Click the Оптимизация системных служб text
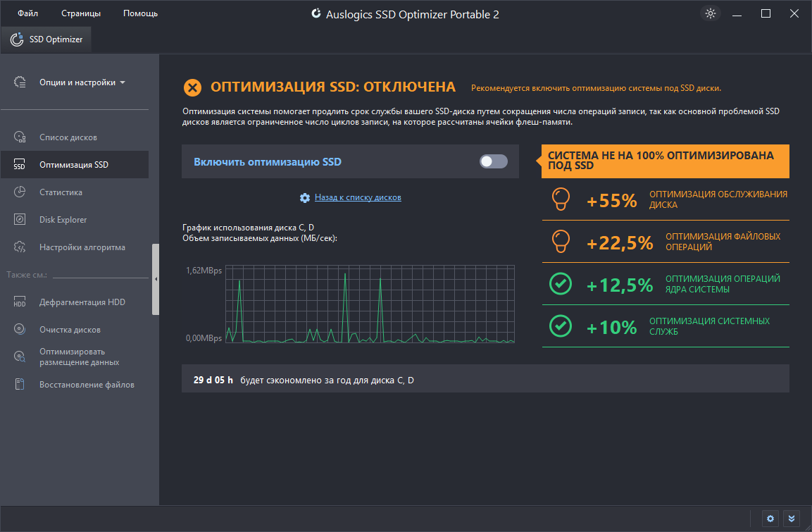Viewport: 812px width, 532px height. tap(709, 326)
